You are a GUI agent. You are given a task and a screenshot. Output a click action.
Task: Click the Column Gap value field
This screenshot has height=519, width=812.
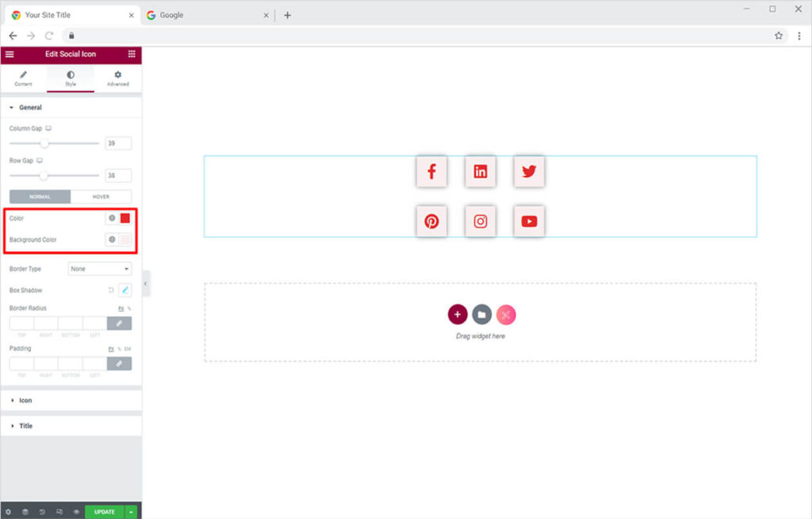118,143
